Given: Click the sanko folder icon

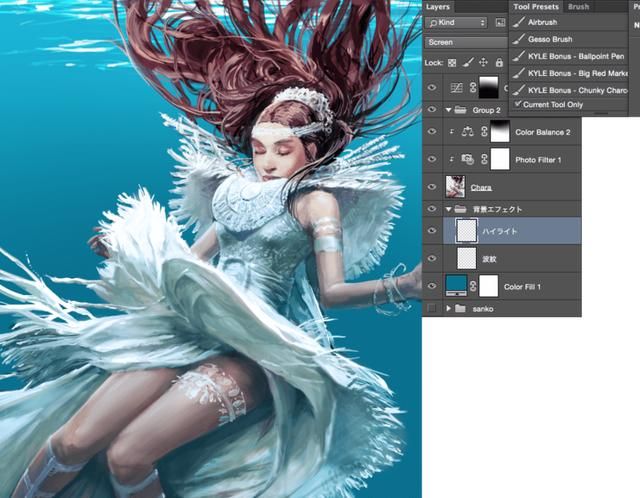Looking at the screenshot, I should click(460, 308).
